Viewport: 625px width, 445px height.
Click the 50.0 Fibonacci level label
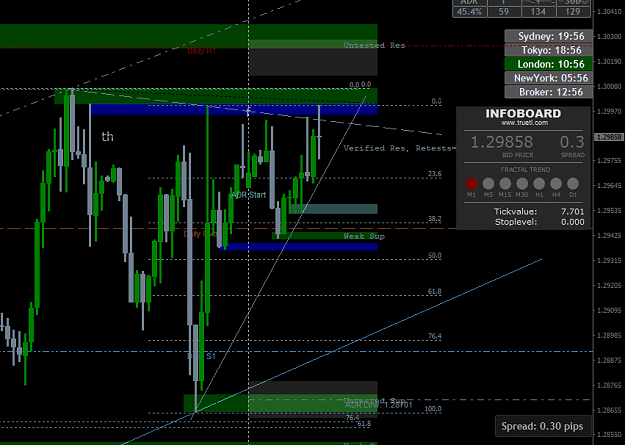[435, 255]
